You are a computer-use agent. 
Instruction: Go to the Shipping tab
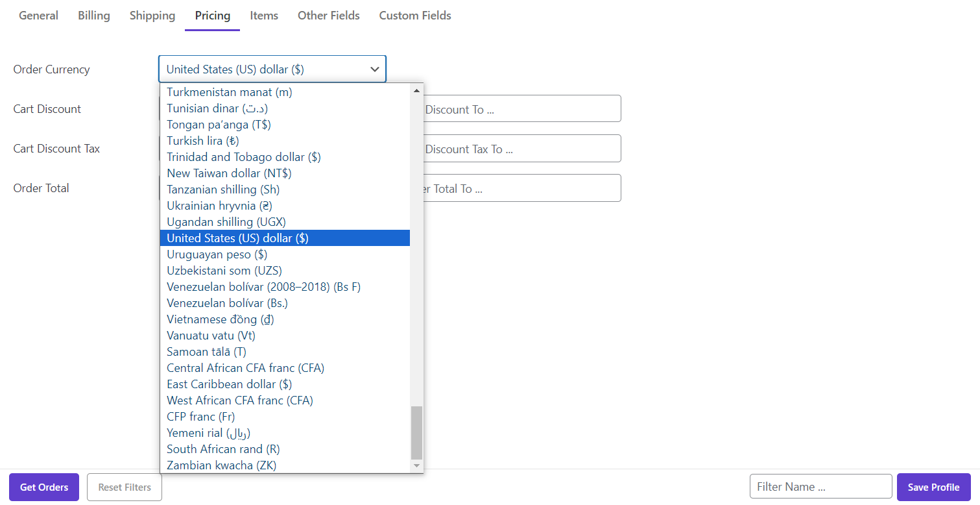point(152,16)
